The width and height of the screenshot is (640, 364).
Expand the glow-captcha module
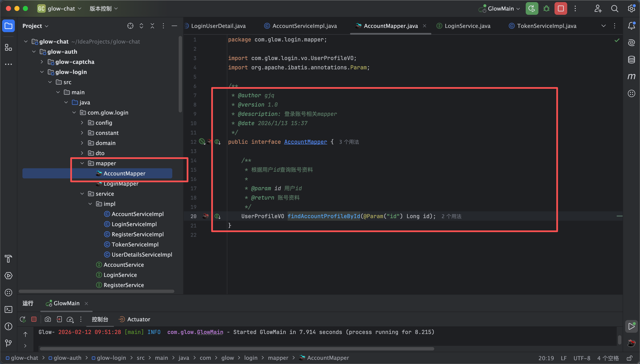click(42, 62)
